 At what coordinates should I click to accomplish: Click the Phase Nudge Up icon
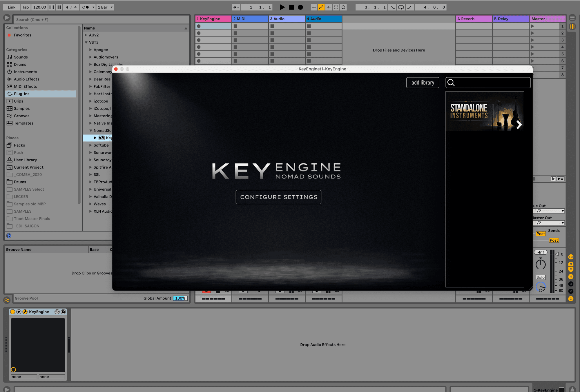(59, 7)
